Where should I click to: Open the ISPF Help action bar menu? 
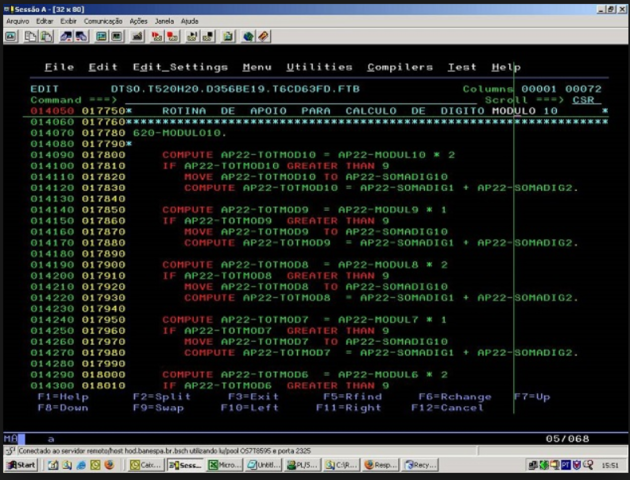(x=506, y=67)
